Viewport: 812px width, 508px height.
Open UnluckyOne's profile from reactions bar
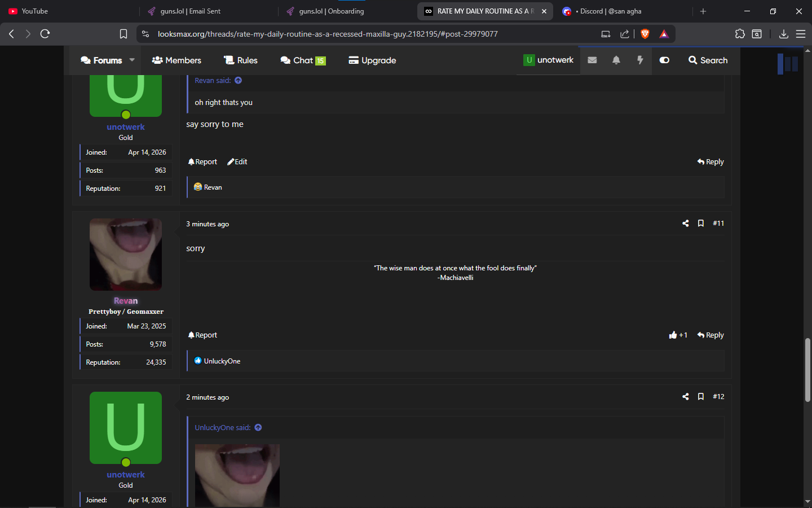tap(222, 361)
